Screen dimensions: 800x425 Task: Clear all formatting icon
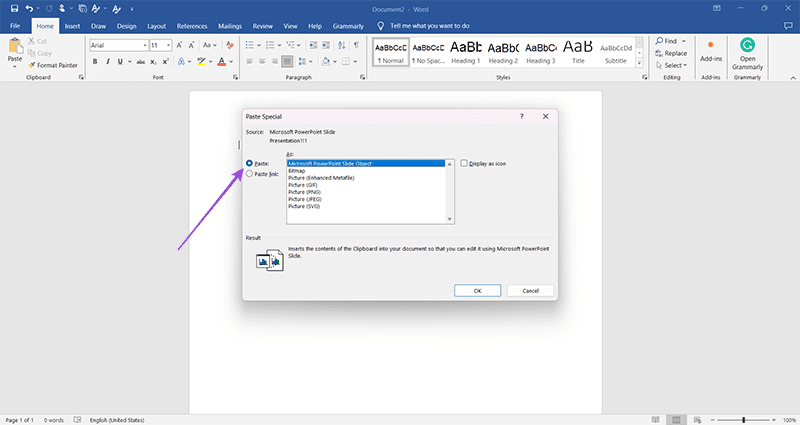tap(230, 45)
